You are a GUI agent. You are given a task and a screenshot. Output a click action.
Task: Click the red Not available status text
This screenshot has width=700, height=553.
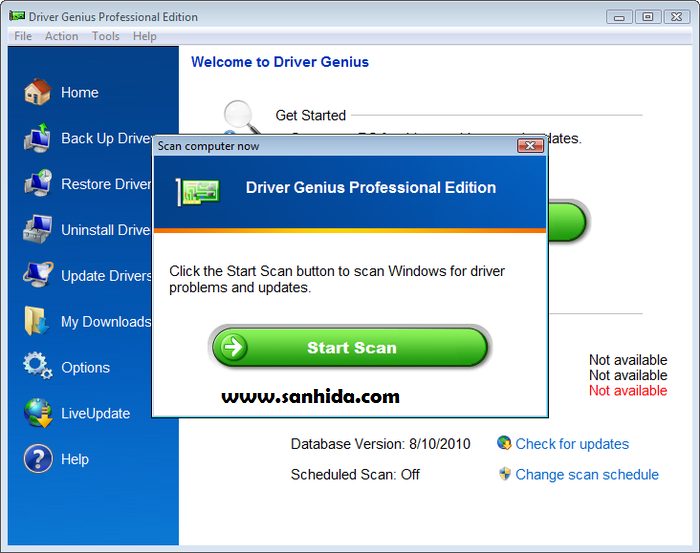tap(628, 391)
